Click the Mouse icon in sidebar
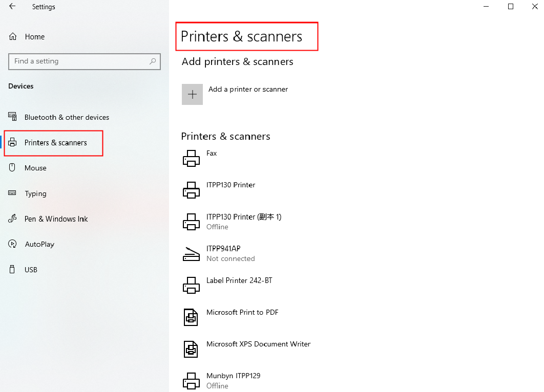The height and width of the screenshot is (392, 544). [x=12, y=167]
